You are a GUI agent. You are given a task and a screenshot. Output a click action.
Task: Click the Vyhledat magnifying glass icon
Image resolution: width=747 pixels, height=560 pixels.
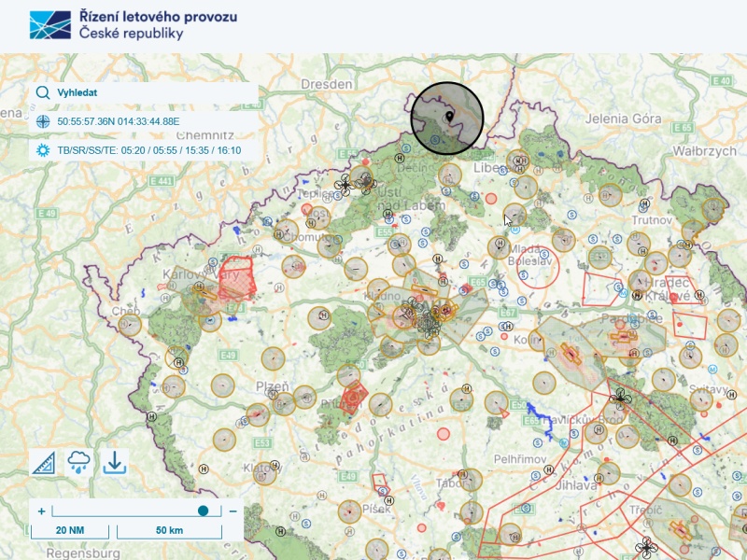pyautogui.click(x=43, y=93)
